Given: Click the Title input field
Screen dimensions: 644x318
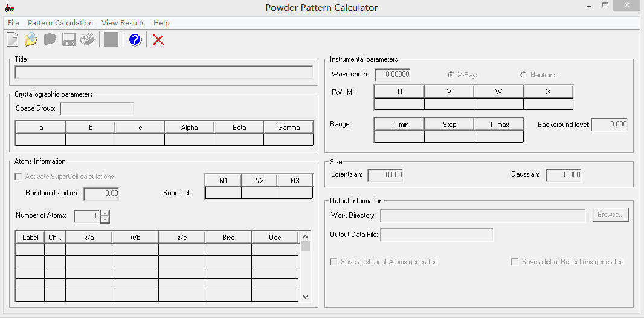Looking at the screenshot, I should [164, 73].
